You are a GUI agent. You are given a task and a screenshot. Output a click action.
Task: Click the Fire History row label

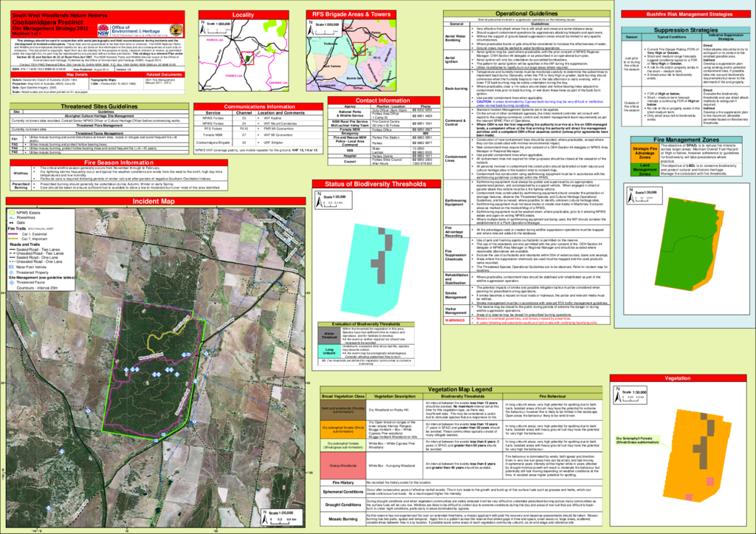(343, 482)
